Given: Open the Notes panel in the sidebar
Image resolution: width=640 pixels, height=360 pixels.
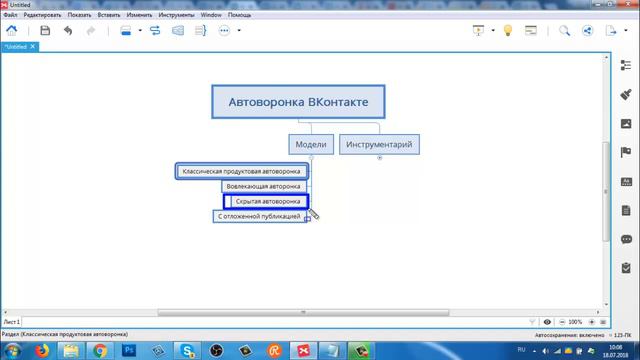Looking at the screenshot, I should [626, 211].
